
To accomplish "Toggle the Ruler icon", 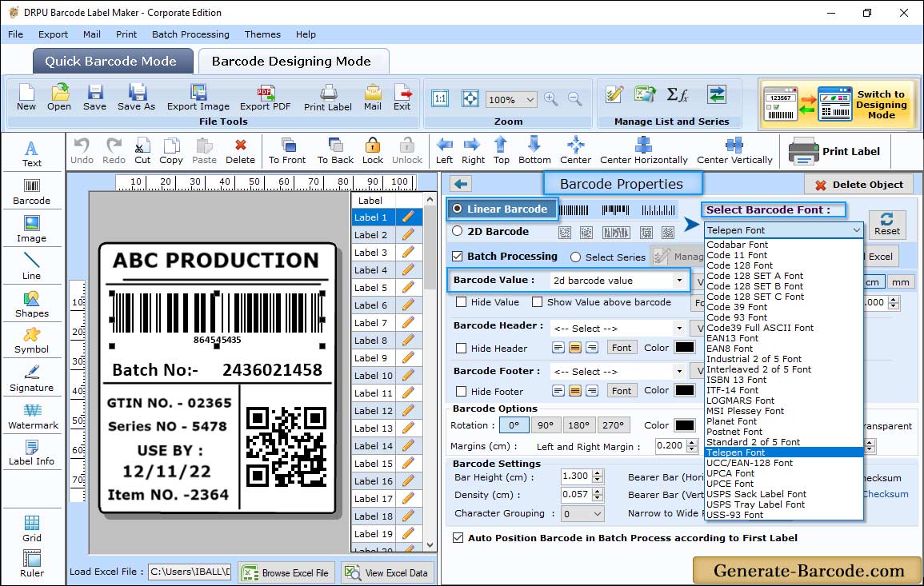I will pyautogui.click(x=32, y=564).
